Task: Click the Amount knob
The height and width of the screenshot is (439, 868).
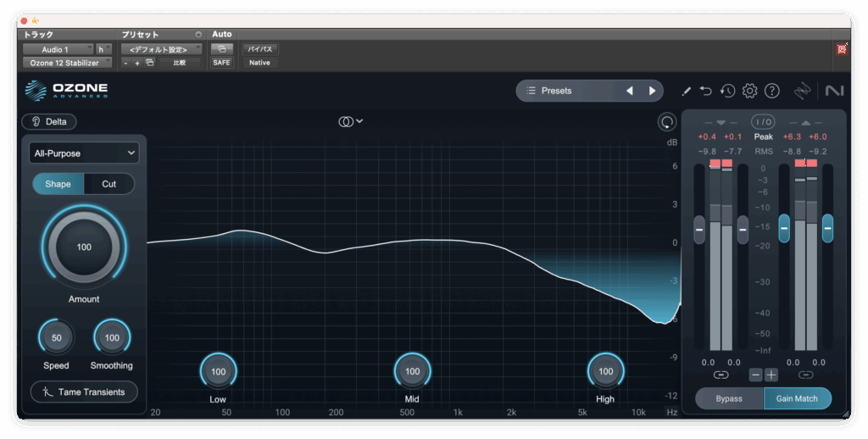Action: [83, 247]
